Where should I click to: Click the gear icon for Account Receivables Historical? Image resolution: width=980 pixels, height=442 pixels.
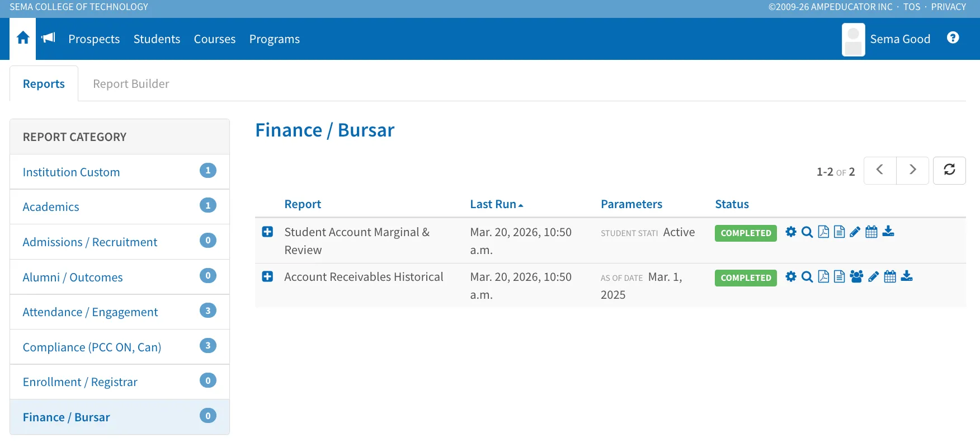click(790, 276)
